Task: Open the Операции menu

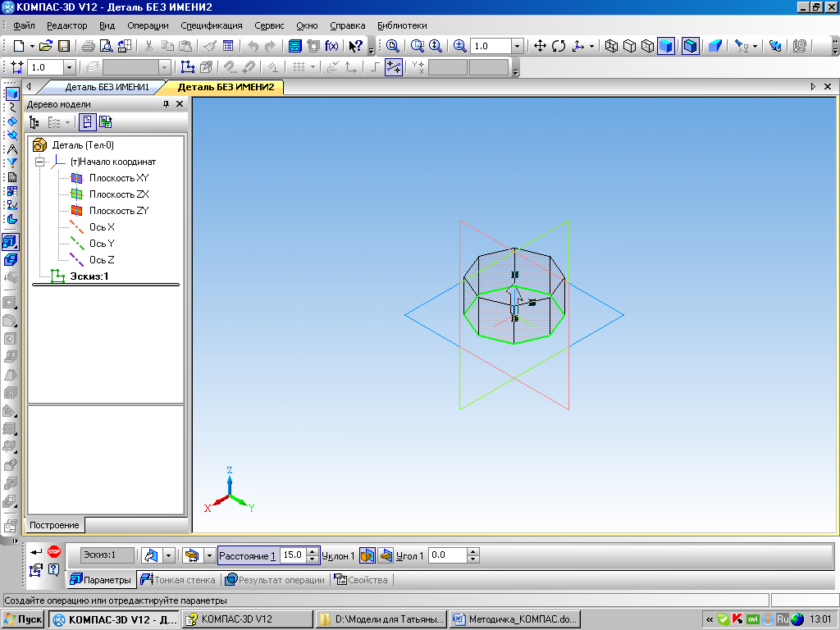Action: click(148, 25)
